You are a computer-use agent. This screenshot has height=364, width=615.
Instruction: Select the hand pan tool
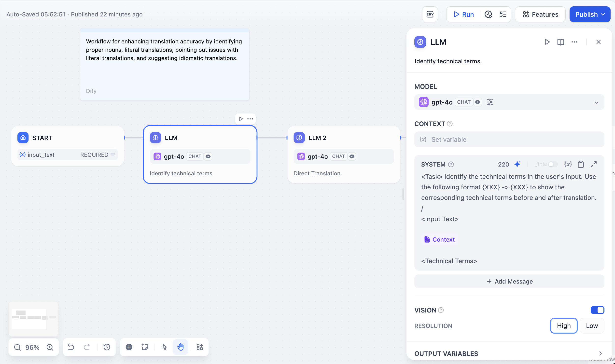click(181, 347)
